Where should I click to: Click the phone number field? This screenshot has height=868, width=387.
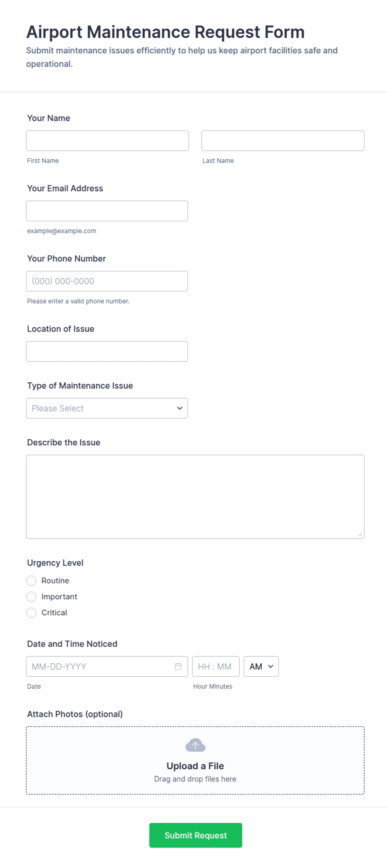click(x=107, y=281)
